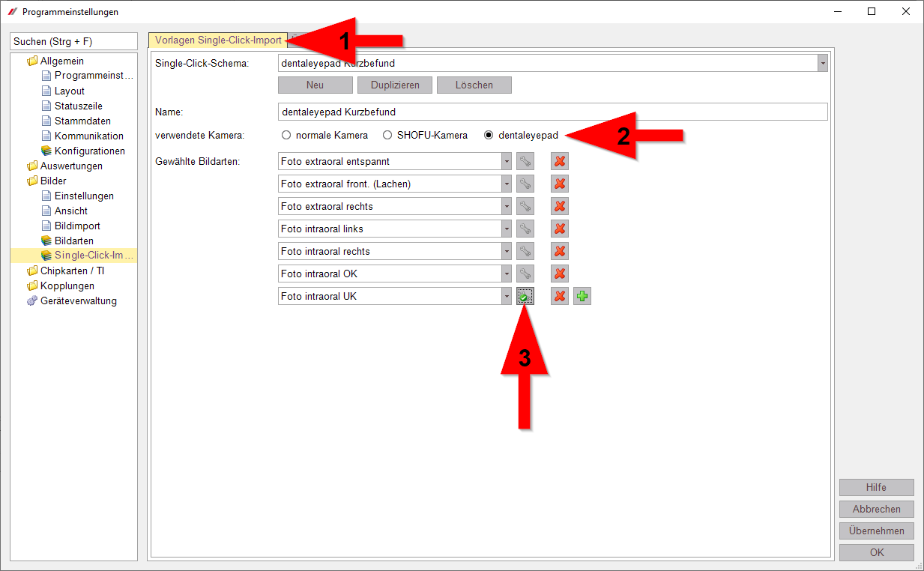Remove Foto extraoral front. (Lachen) with red X
The height and width of the screenshot is (571, 924).
click(x=560, y=184)
